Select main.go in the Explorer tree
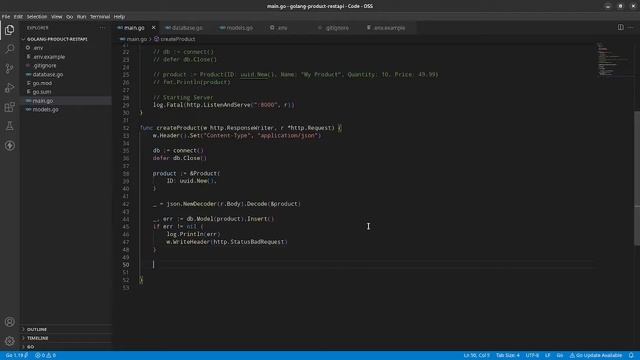 [x=66, y=101]
